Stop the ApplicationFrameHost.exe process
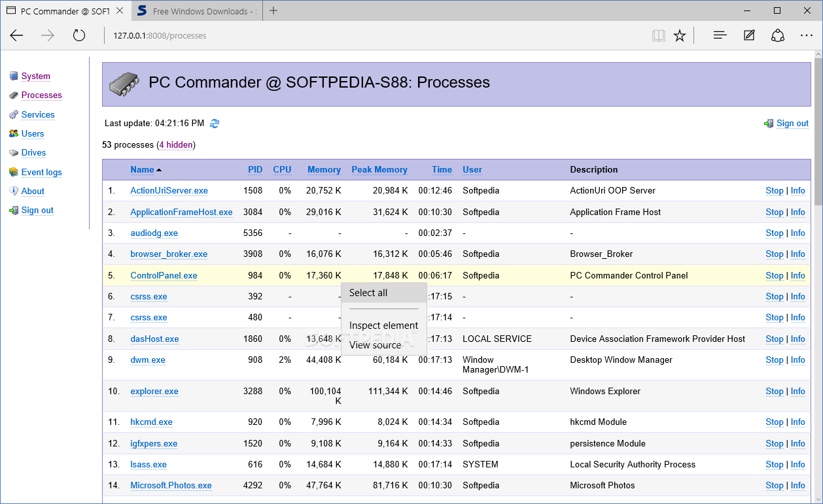This screenshot has width=823, height=504. (x=775, y=212)
